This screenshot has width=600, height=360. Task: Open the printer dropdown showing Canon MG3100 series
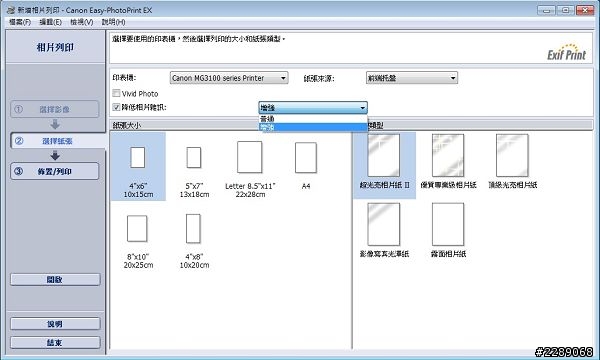point(229,78)
